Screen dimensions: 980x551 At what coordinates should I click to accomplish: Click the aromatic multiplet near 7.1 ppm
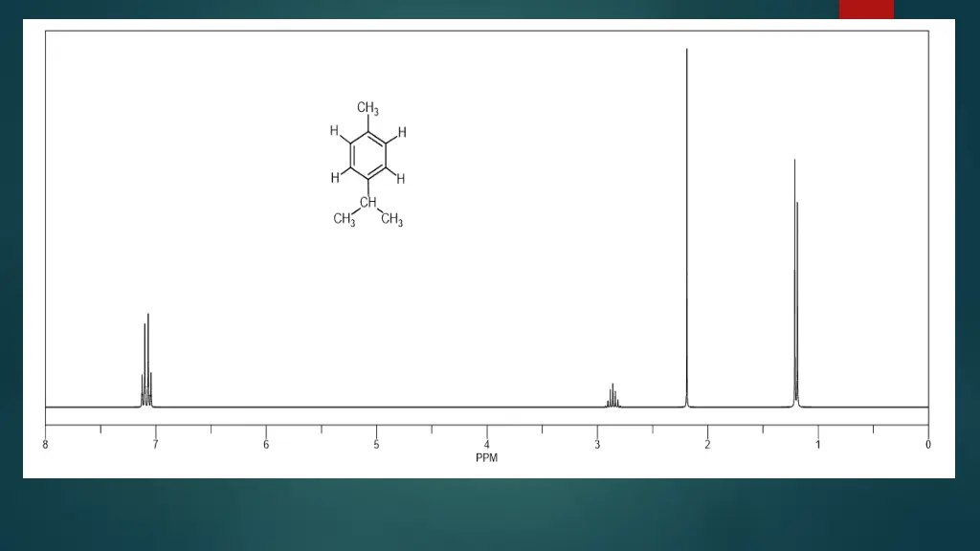click(x=146, y=360)
